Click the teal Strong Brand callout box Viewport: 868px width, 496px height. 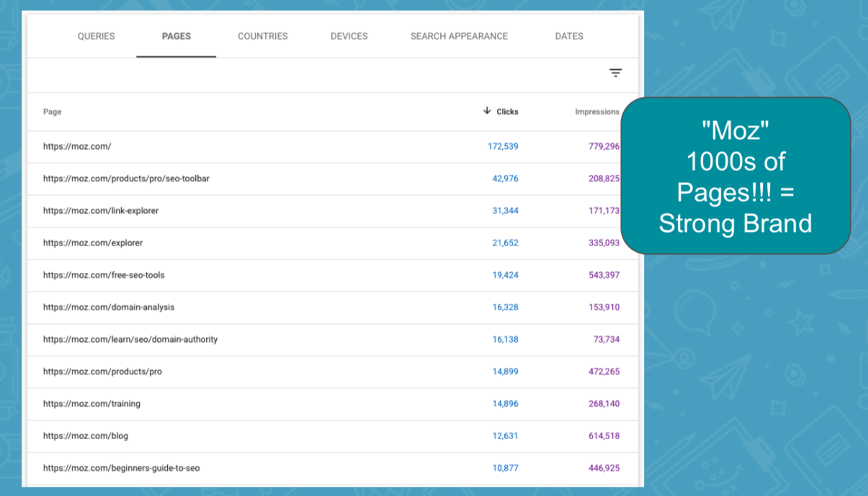tap(735, 176)
